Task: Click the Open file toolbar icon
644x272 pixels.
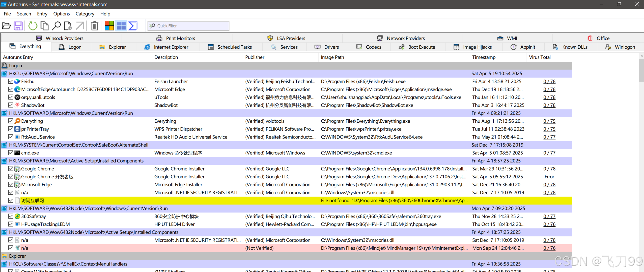Action: 6,26
